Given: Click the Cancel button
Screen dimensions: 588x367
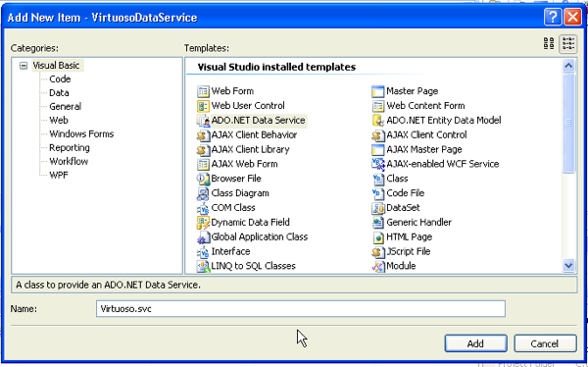Looking at the screenshot, I should click(x=545, y=343).
